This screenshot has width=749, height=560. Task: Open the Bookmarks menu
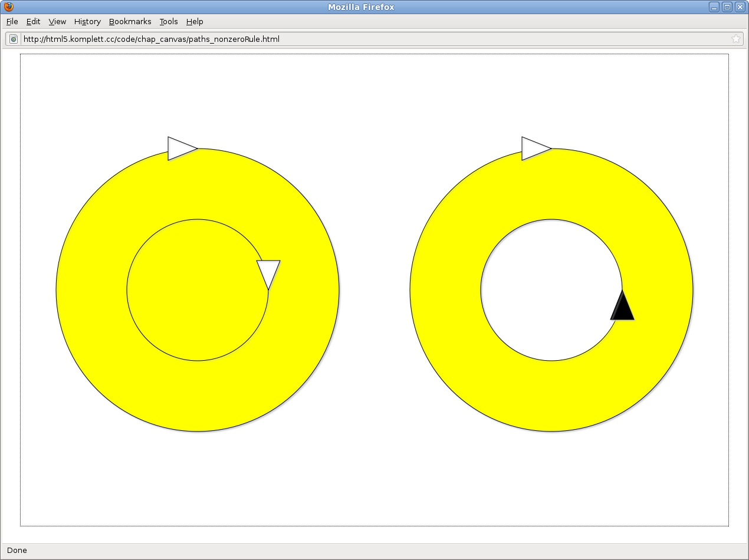tap(130, 21)
